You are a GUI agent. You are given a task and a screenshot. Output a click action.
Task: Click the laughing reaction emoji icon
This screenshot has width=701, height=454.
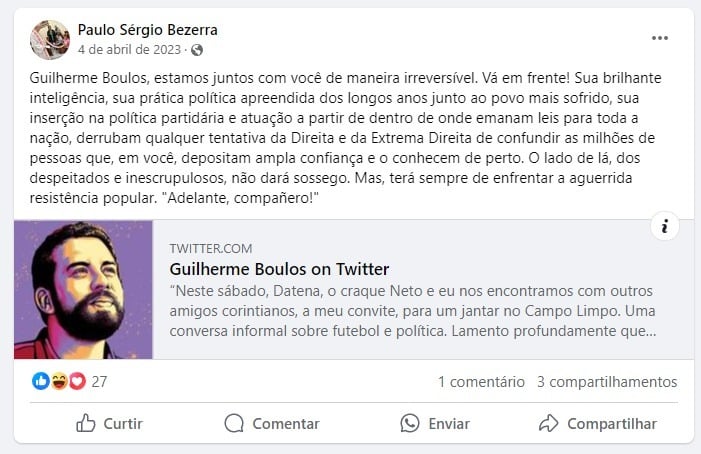[57, 381]
